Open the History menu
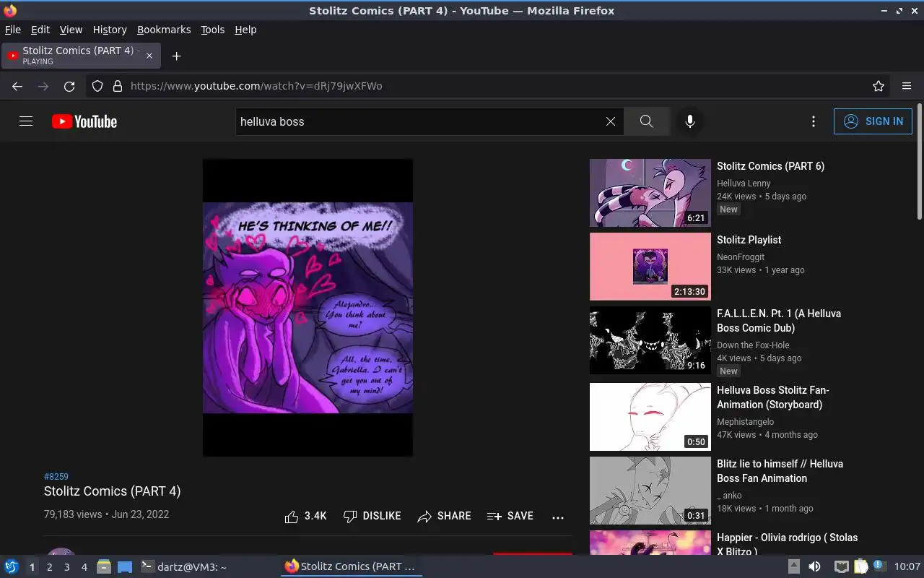 [110, 30]
